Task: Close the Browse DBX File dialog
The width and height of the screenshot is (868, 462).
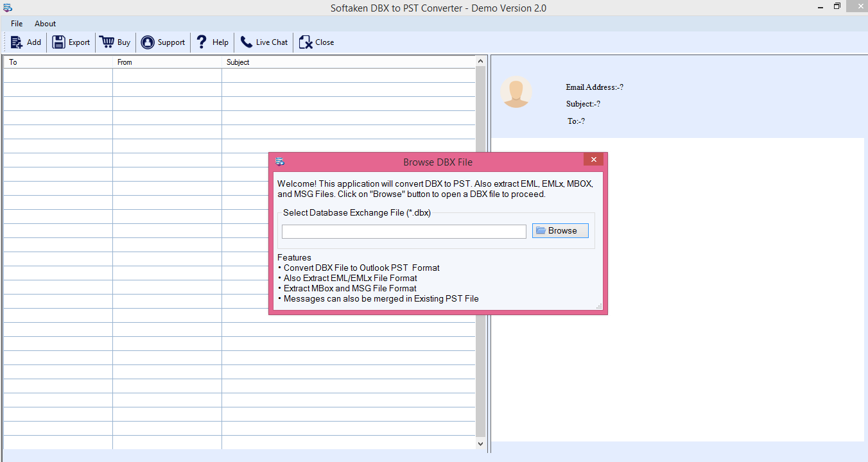Action: click(593, 160)
